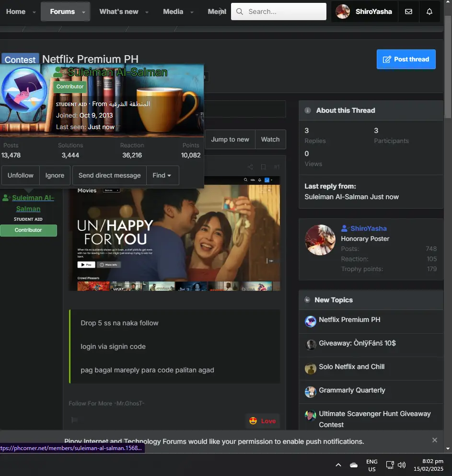Open Netflix Premium PH in New Topics

349,320
